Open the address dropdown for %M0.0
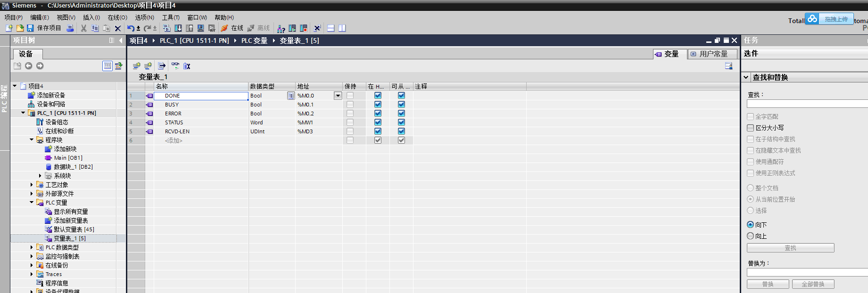Screen dimensions: 868x293 point(338,96)
